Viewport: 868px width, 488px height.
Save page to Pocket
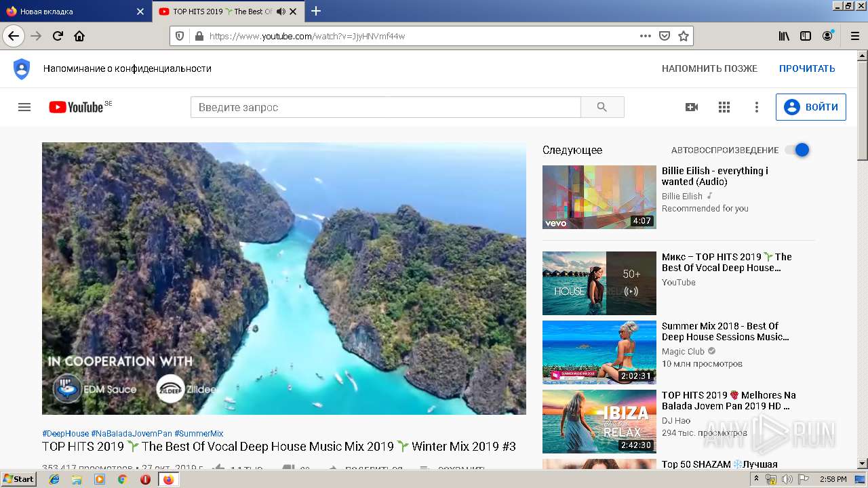pyautogui.click(x=665, y=36)
